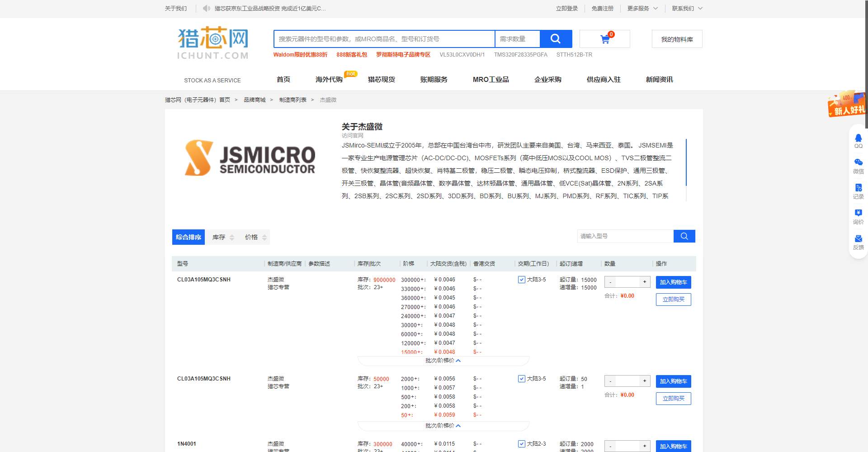Open the 新人好礼 promo banner
The height and width of the screenshot is (452, 868).
pyautogui.click(x=846, y=104)
